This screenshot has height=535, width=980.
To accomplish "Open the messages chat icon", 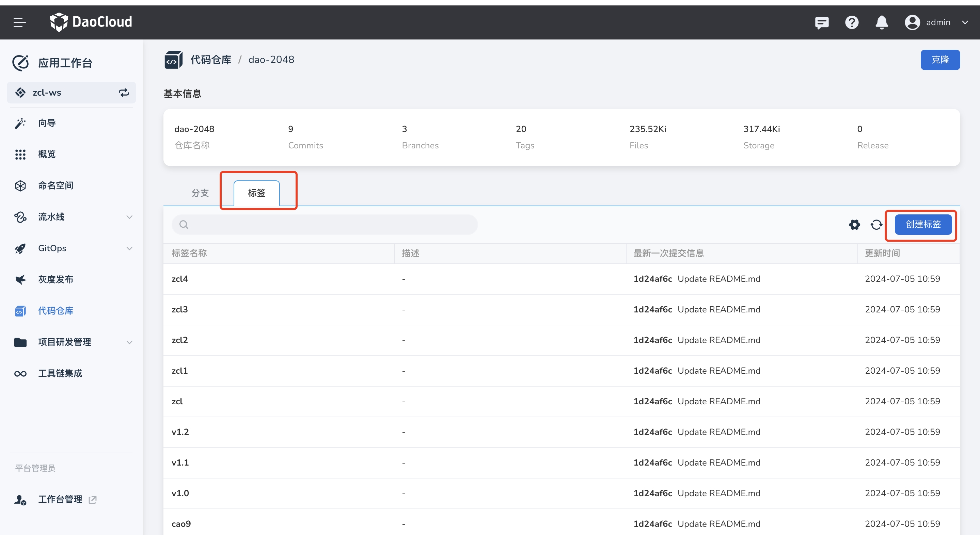I will point(821,22).
